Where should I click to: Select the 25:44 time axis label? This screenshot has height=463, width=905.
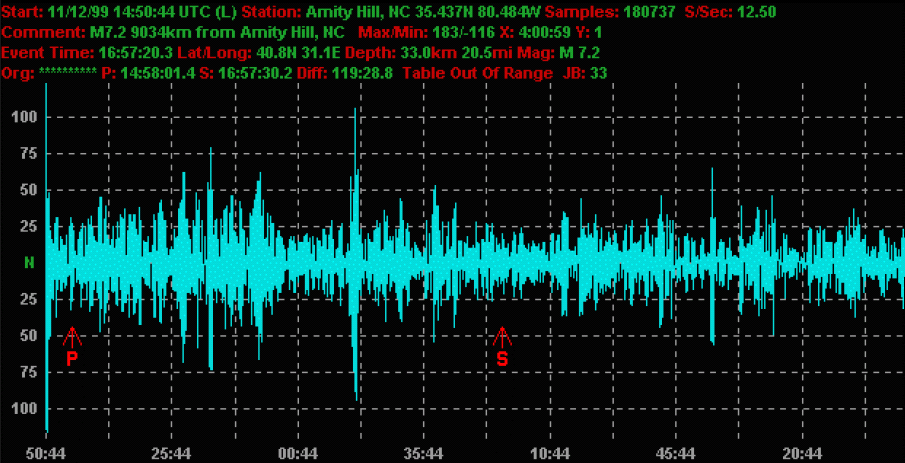[173, 453]
